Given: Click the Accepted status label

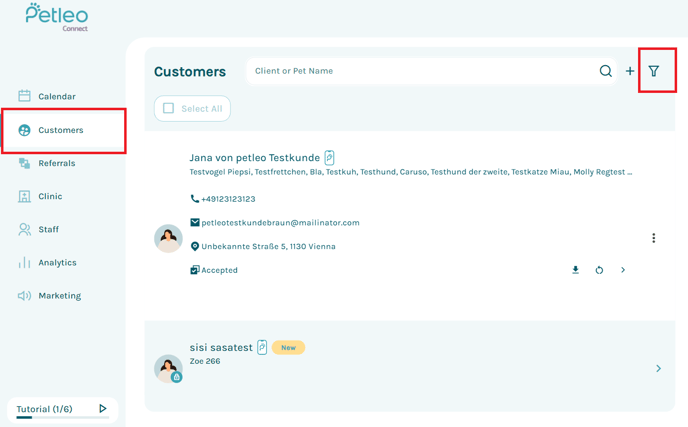Looking at the screenshot, I should [x=219, y=270].
